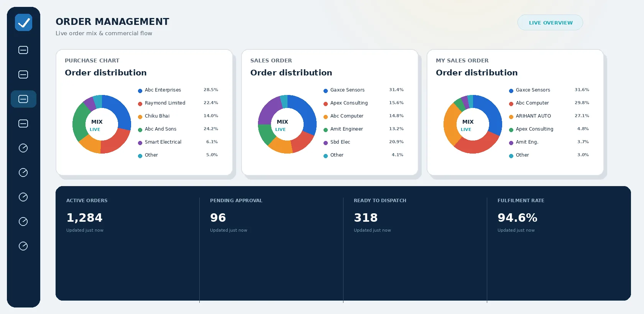This screenshot has height=314, width=644.
Task: Click the 24.2% value
Action: tap(211, 129)
